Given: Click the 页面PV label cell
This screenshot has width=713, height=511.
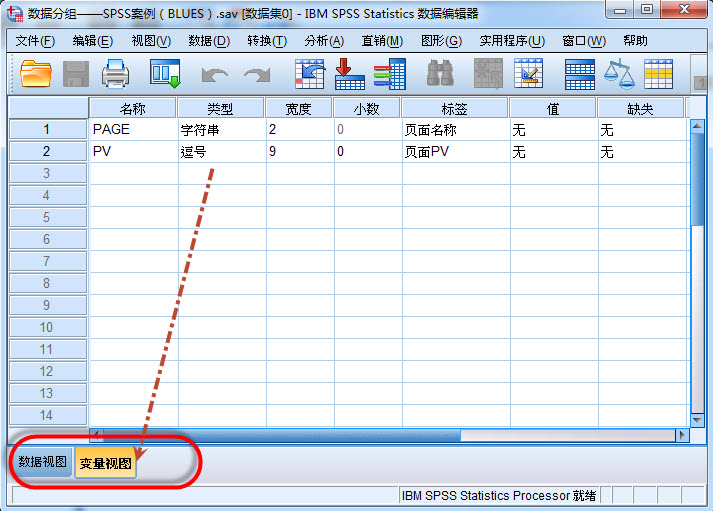Looking at the screenshot, I should pyautogui.click(x=456, y=151).
